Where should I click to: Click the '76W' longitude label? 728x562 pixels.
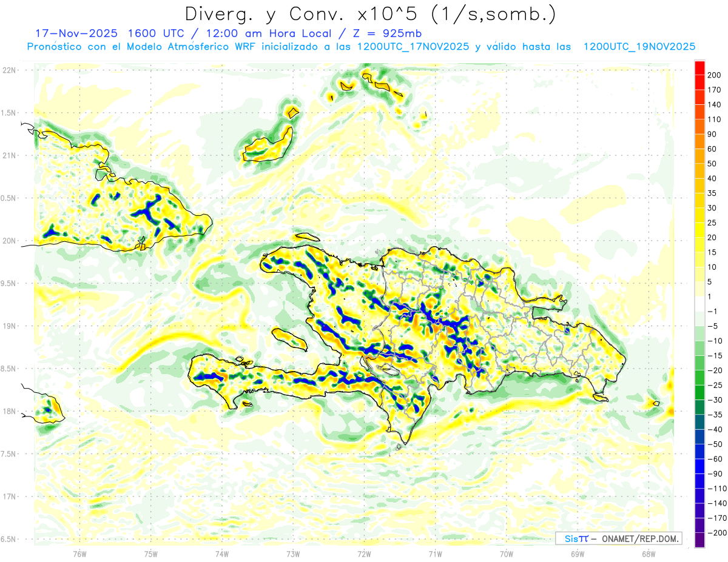click(80, 553)
